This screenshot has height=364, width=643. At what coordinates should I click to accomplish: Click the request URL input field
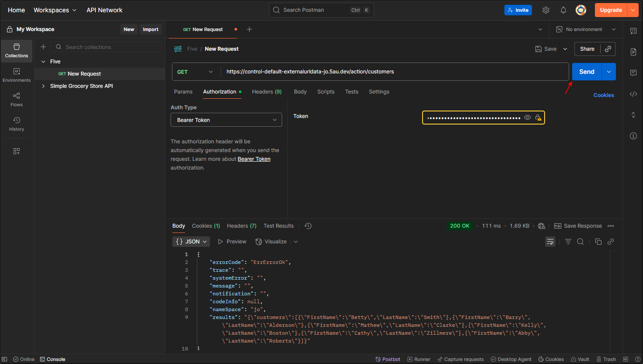pos(394,72)
